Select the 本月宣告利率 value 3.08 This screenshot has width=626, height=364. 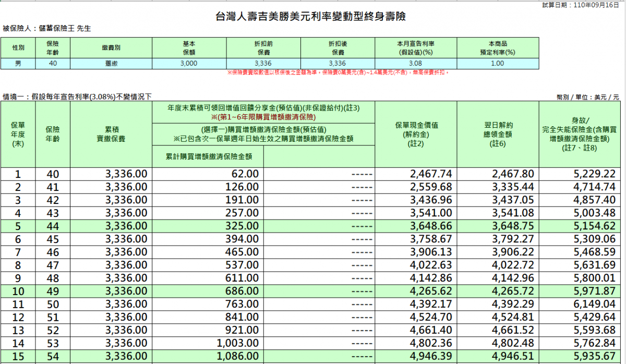click(416, 64)
